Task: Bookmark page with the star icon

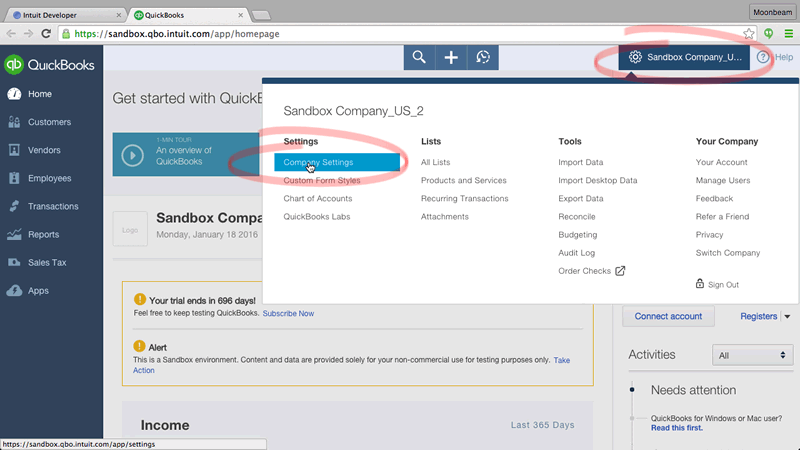Action: click(x=748, y=34)
